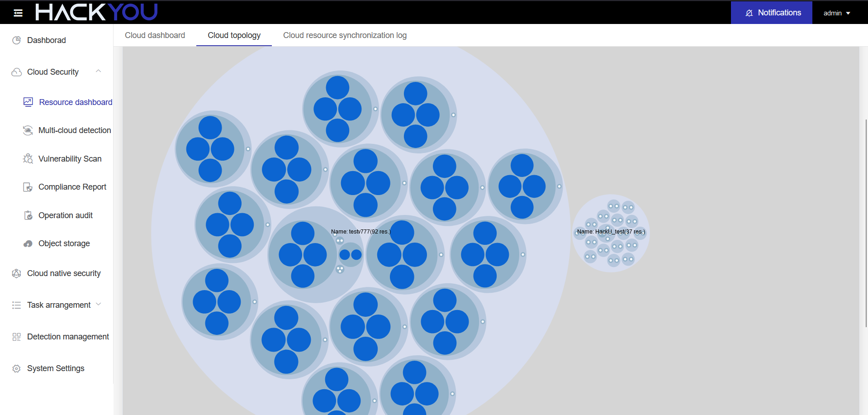Click the page vertical scrollbar
Viewport: 868px width, 415px height.
click(x=866, y=223)
